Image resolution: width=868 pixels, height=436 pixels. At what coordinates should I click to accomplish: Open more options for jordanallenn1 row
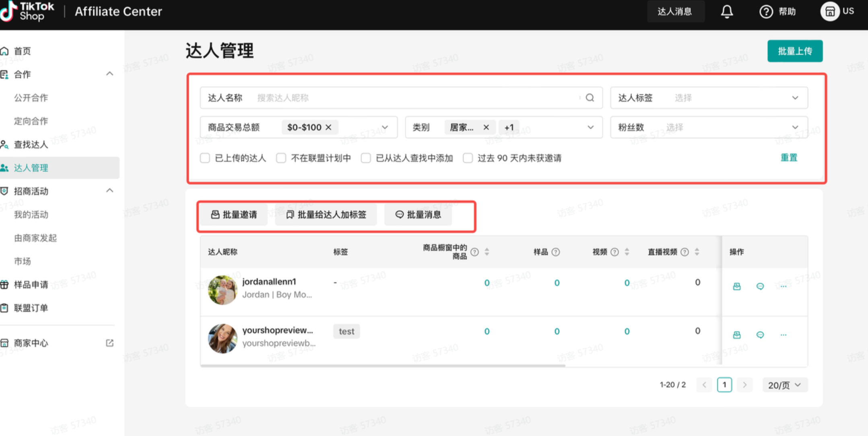tap(783, 286)
